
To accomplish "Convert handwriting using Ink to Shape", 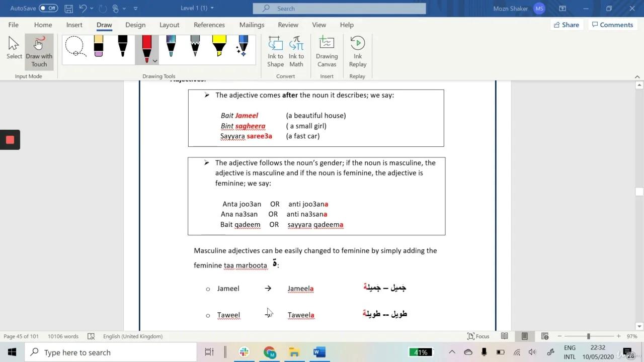I will point(275,50).
